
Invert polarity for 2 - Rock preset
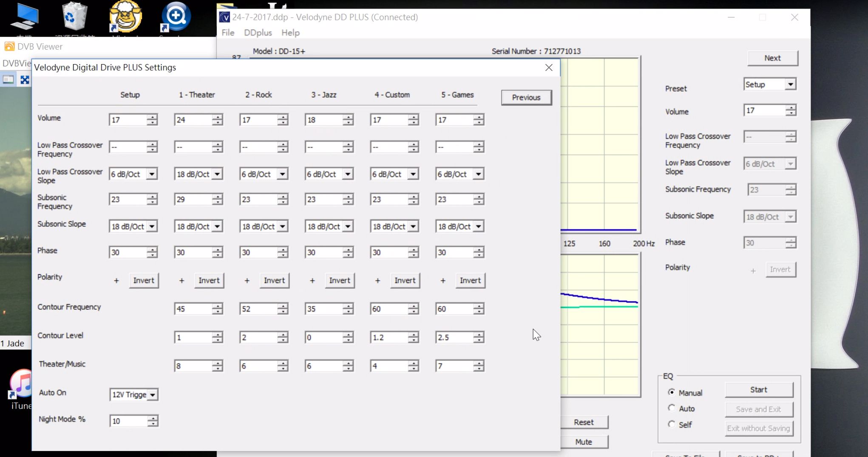click(x=275, y=280)
